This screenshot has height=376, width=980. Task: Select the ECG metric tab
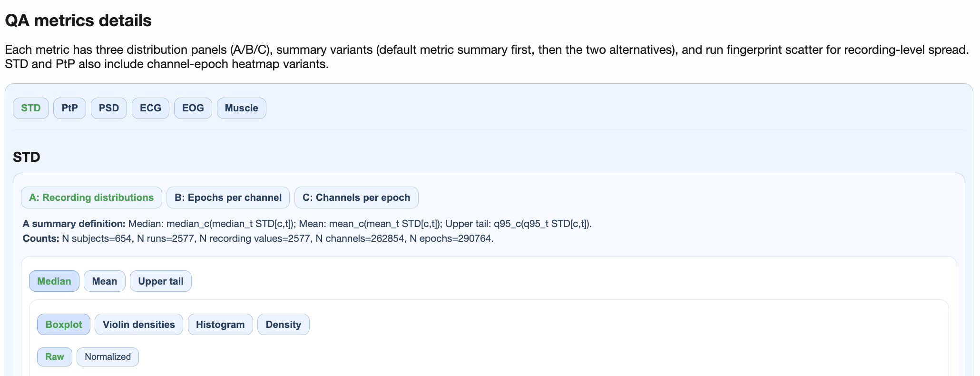[x=150, y=108]
